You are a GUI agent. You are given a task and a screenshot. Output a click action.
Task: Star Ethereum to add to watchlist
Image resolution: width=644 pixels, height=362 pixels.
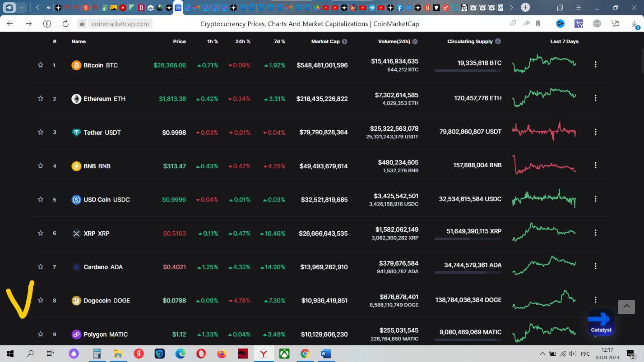pos(41,98)
